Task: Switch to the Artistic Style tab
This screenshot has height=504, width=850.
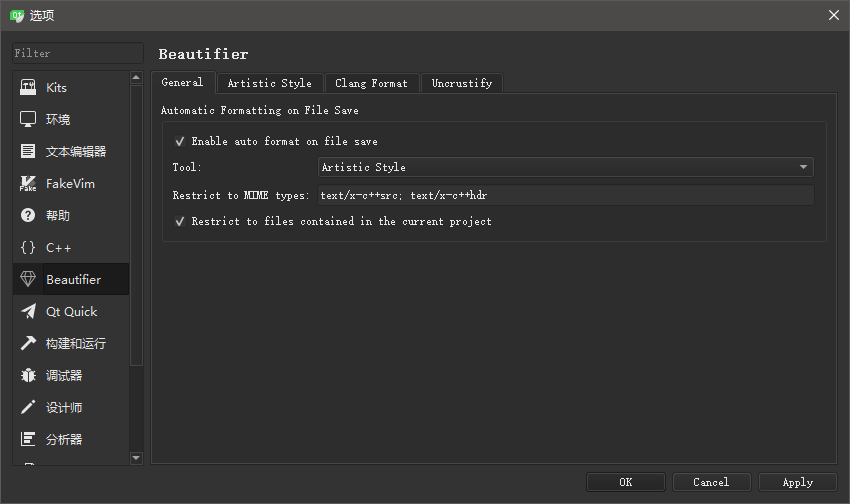Action: tap(269, 84)
